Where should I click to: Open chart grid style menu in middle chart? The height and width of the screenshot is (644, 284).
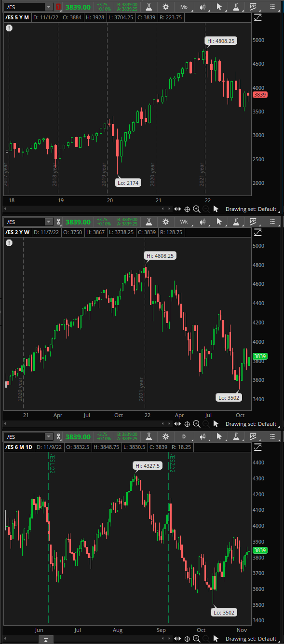[x=253, y=222]
